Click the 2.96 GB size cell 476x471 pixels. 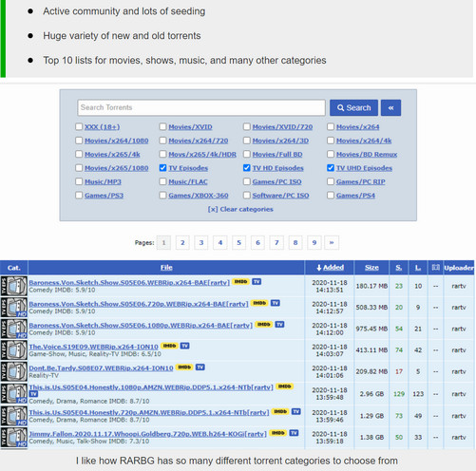(371, 394)
